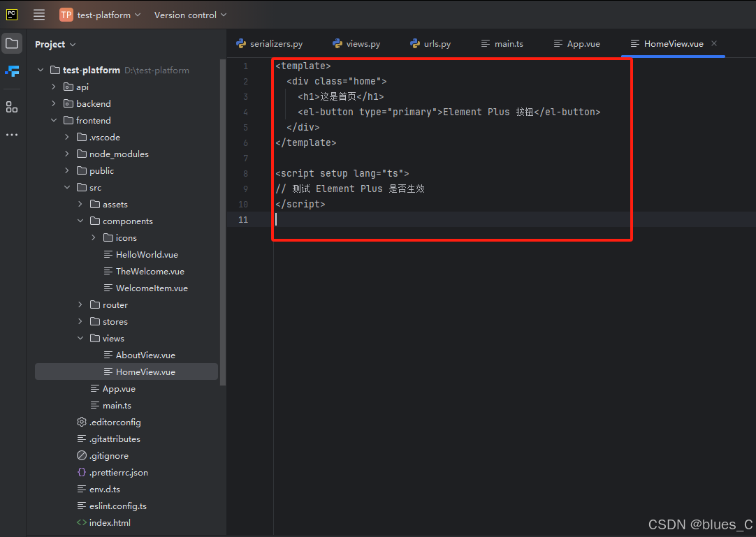756x537 pixels.
Task: Open the main hamburger menu
Action: tap(39, 15)
